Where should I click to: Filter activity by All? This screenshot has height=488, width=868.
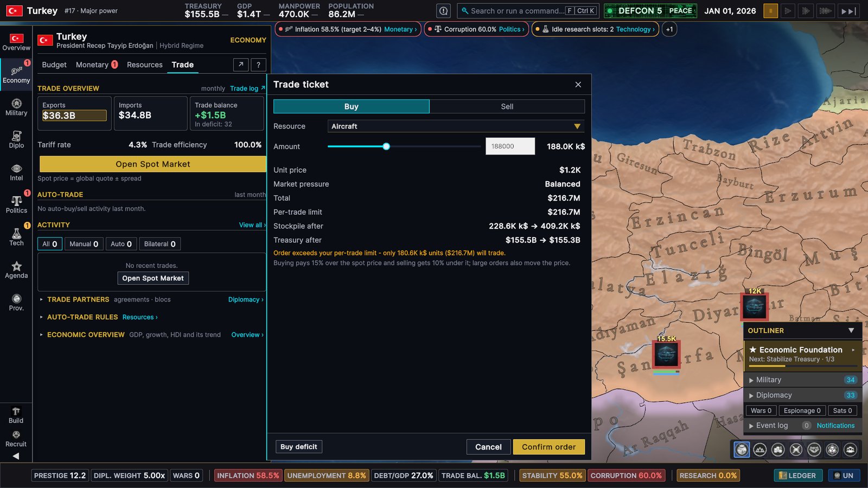click(x=50, y=244)
